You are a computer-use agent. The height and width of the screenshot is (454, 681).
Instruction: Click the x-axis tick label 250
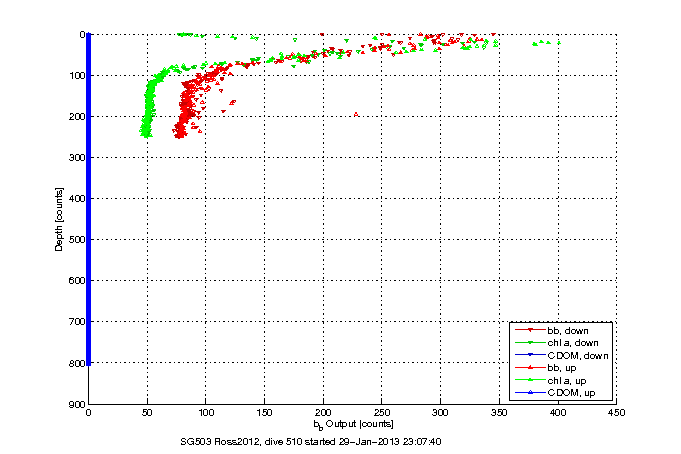point(382,413)
